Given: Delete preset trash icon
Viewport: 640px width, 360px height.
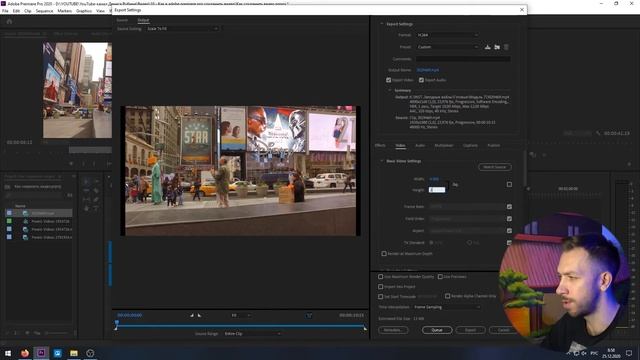Looking at the screenshot, I should point(506,47).
